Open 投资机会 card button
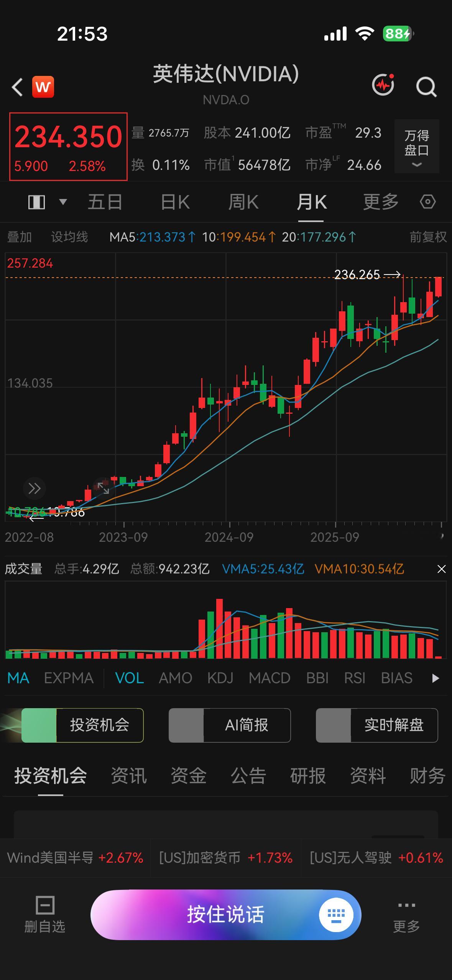452x980 pixels. tap(82, 725)
